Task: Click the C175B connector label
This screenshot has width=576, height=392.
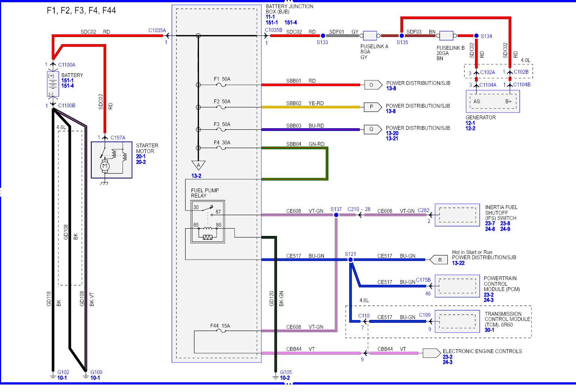Action: click(423, 280)
